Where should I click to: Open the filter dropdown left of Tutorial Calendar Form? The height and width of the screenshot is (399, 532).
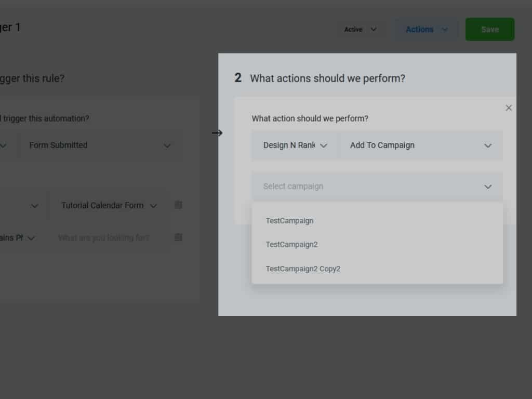pos(21,206)
